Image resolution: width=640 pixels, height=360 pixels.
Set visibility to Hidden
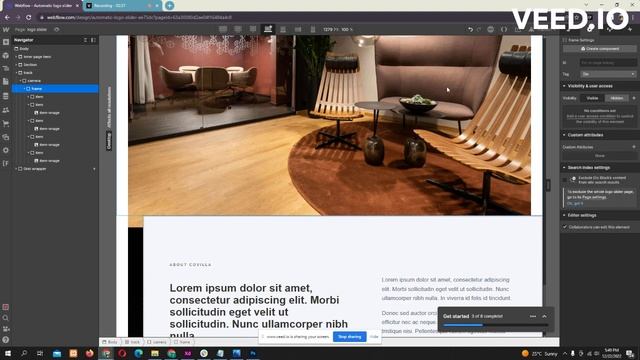click(x=617, y=98)
